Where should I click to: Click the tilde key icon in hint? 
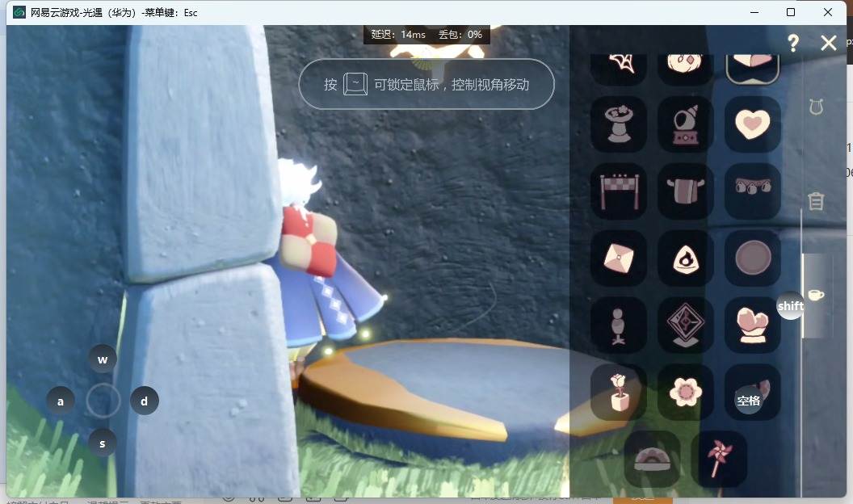point(355,84)
